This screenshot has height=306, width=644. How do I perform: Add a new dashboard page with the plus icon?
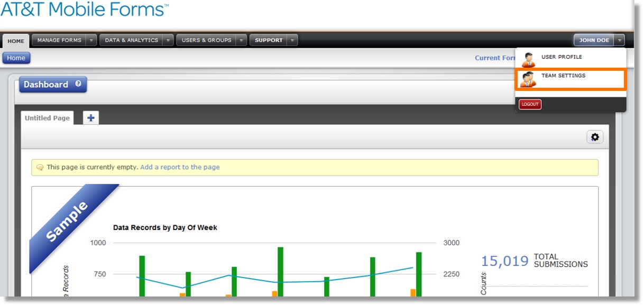click(91, 118)
